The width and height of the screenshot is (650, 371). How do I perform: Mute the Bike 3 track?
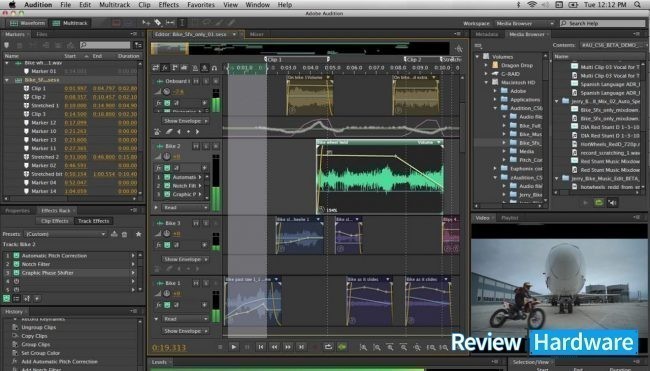(x=196, y=223)
